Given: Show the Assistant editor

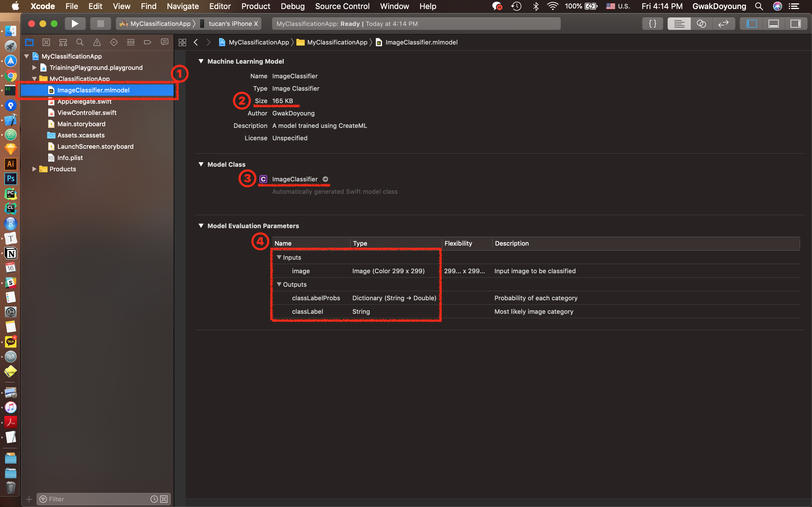Looking at the screenshot, I should click(x=701, y=24).
